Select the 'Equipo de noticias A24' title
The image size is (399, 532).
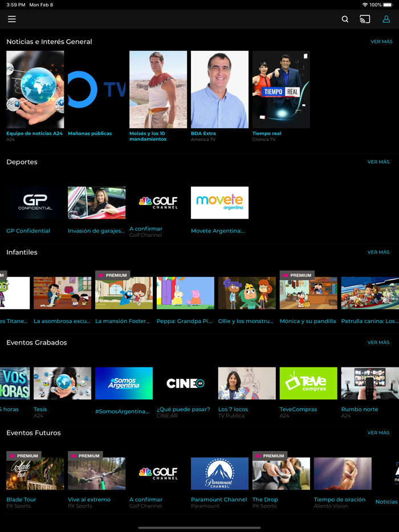click(x=34, y=133)
